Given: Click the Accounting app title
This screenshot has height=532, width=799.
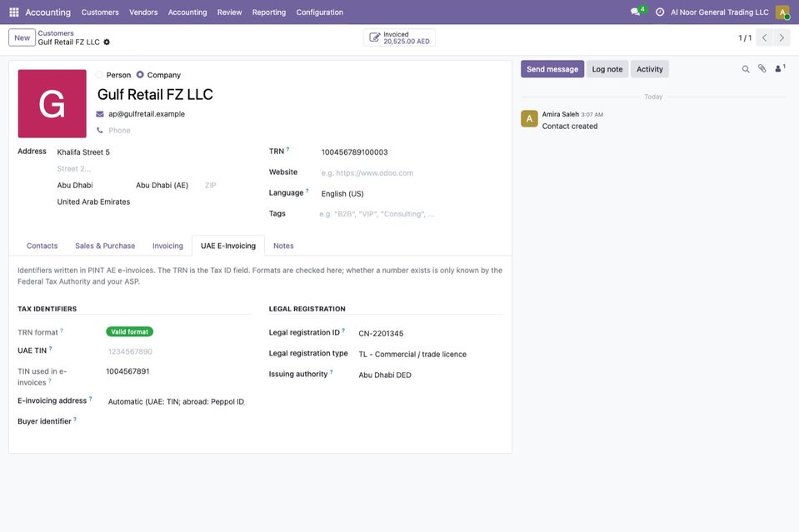Looking at the screenshot, I should pyautogui.click(x=47, y=12).
